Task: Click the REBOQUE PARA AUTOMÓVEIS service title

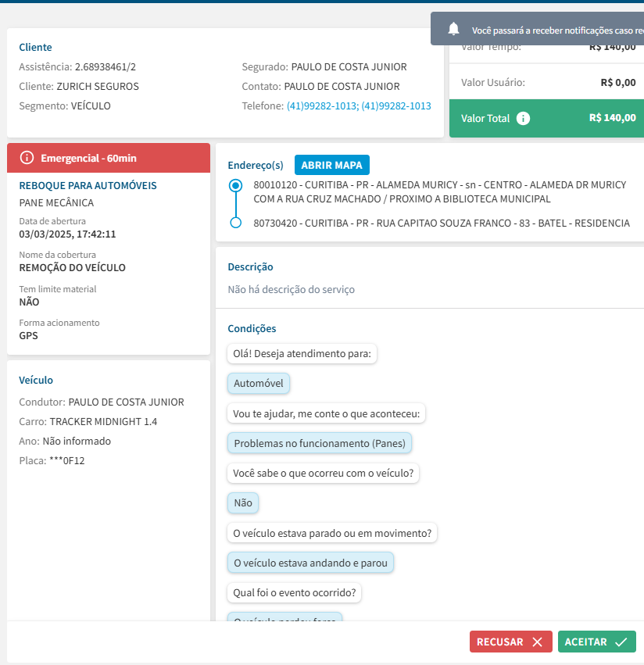Action: (88, 185)
